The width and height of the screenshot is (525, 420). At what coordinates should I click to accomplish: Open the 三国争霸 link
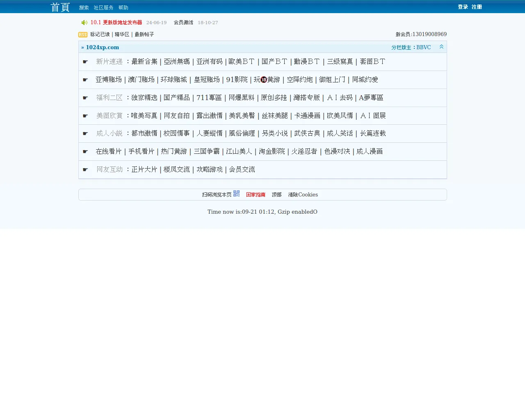pyautogui.click(x=207, y=151)
